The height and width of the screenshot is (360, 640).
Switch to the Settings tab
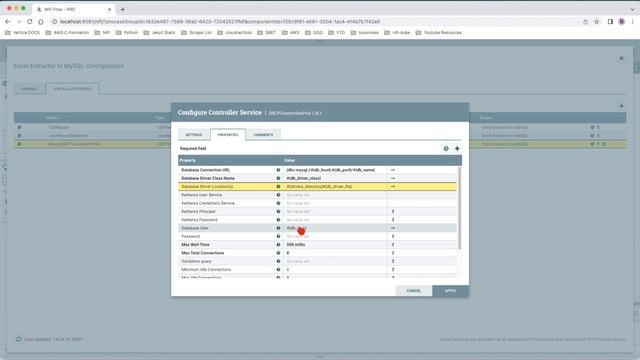[x=194, y=135]
